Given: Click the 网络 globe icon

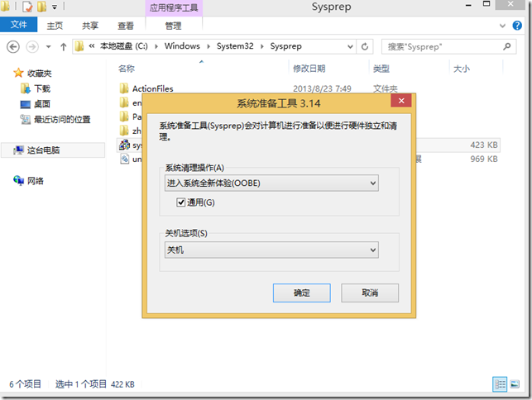Looking at the screenshot, I should [18, 180].
